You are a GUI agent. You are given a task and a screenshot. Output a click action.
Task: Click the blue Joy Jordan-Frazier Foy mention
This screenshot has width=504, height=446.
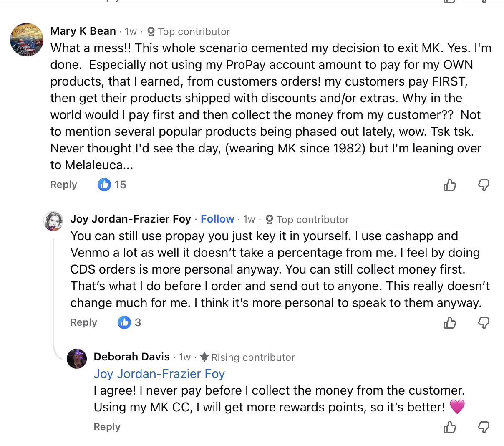tap(159, 374)
